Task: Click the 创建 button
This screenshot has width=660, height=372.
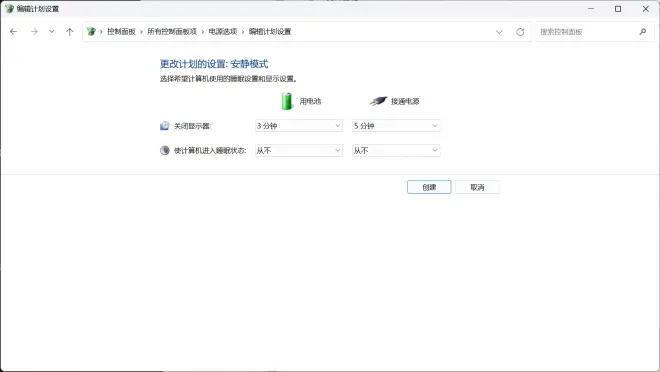Action: pyautogui.click(x=429, y=187)
